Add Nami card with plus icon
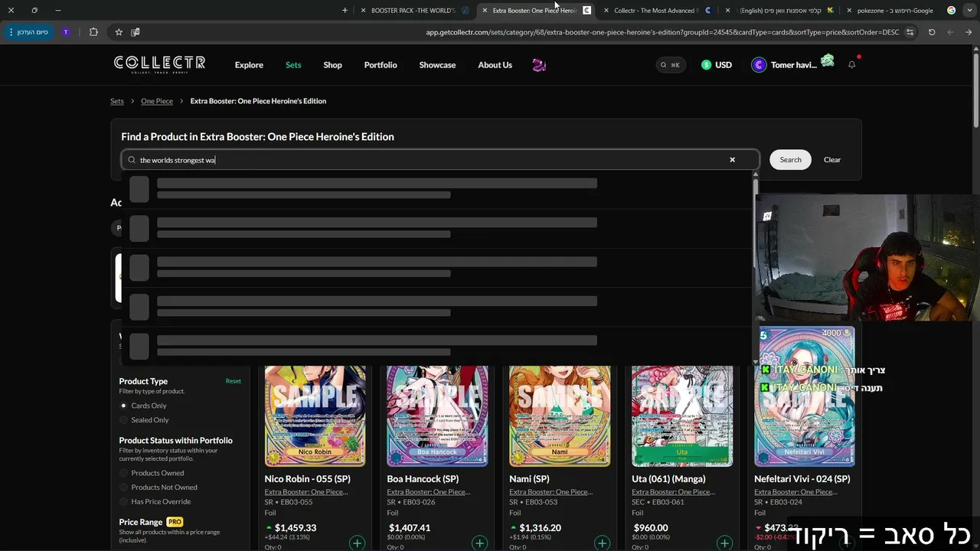Viewport: 980px width, 551px height. [x=602, y=543]
